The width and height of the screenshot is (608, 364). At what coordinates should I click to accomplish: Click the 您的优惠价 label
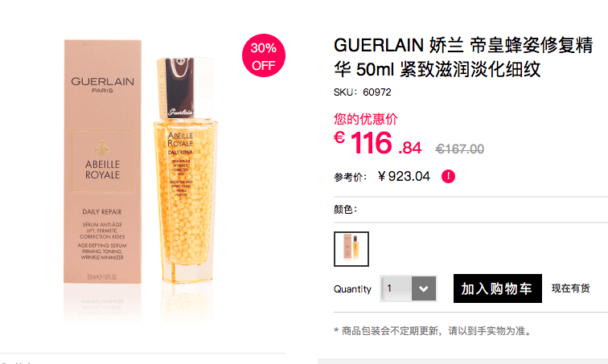(366, 119)
